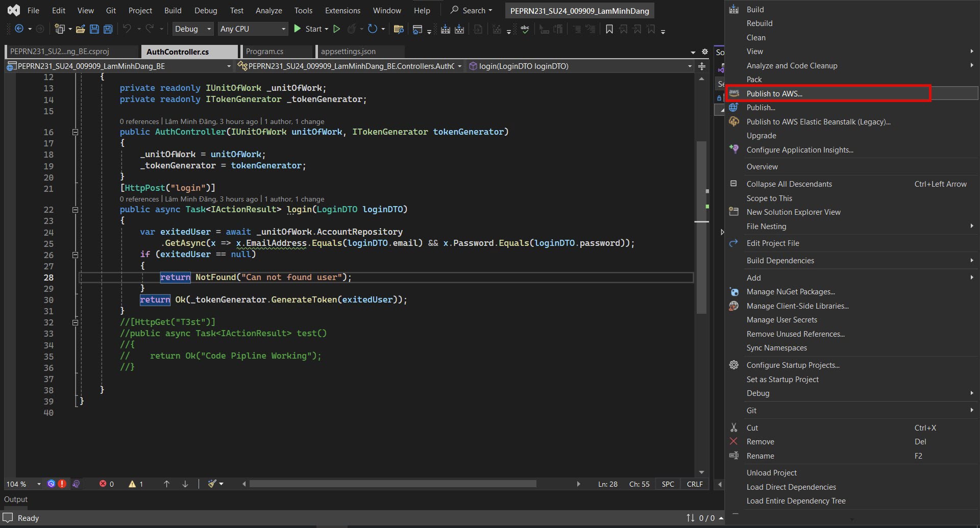Open the Build menu in menu bar
Screen dimensions: 980x528
click(x=173, y=10)
